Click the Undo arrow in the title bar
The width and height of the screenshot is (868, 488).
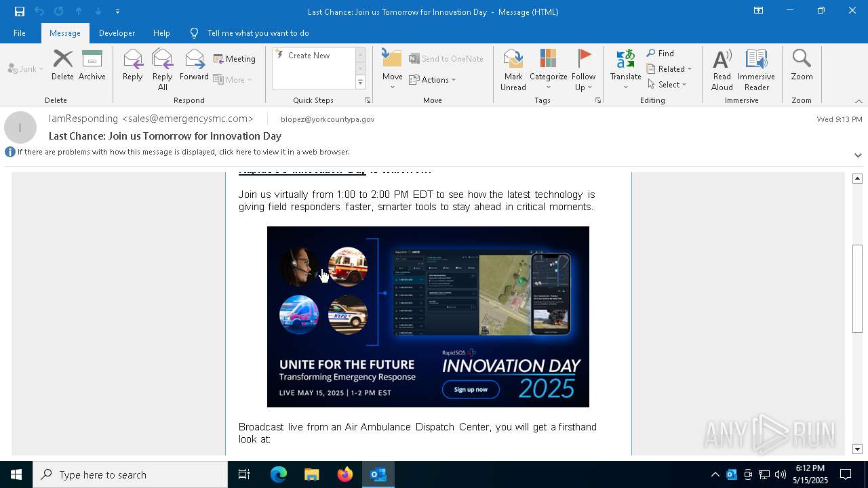(x=39, y=12)
